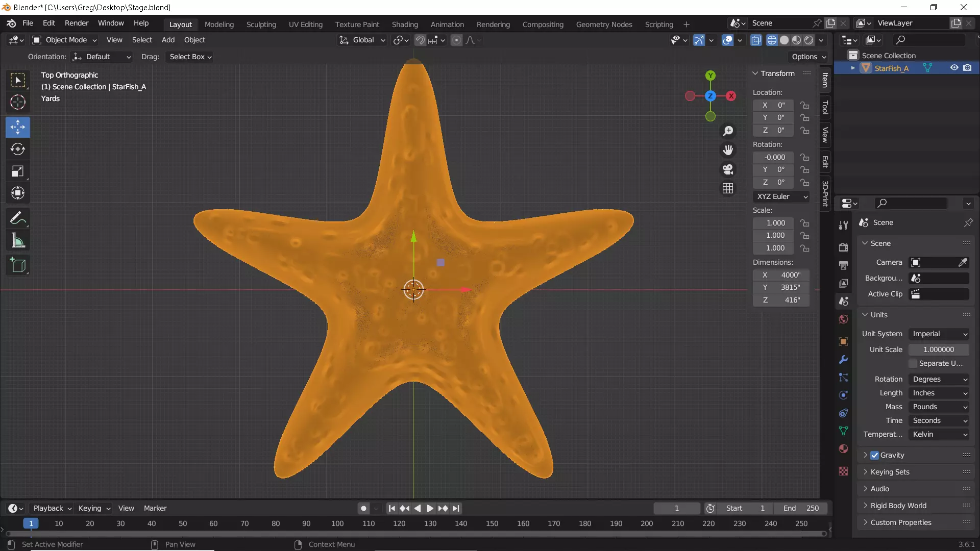Enable Separate Units checkbox
980x551 pixels.
pos(913,363)
